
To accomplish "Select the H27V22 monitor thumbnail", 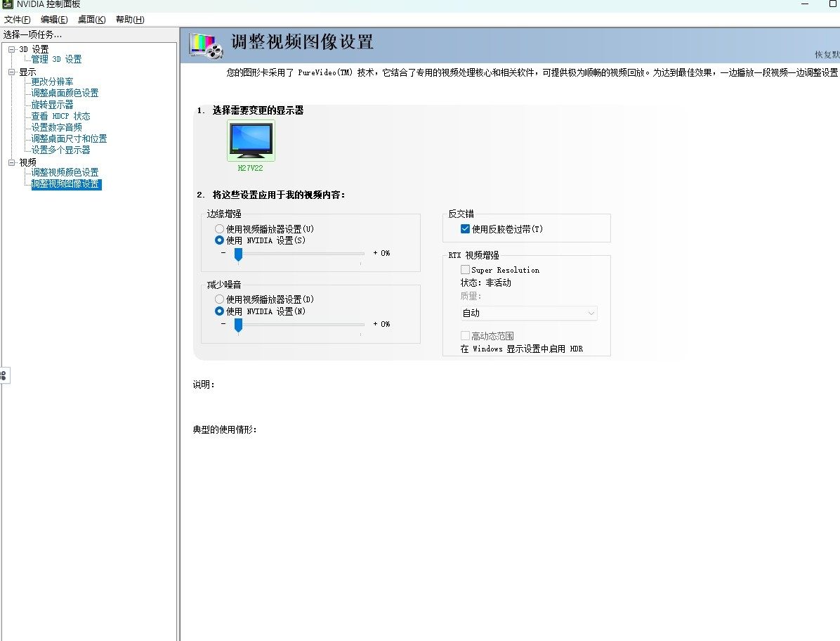I will [x=251, y=141].
